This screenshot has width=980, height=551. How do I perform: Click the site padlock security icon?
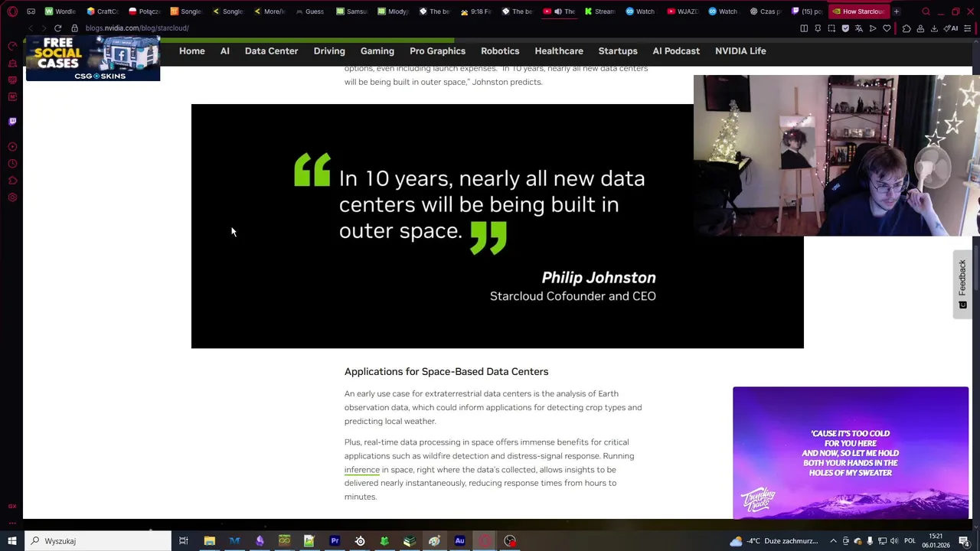click(x=74, y=28)
